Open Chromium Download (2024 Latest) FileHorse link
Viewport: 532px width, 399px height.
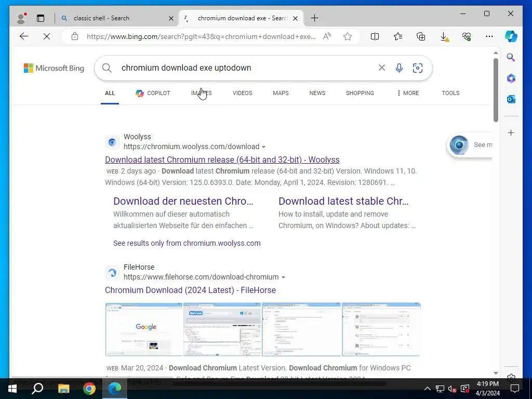pos(190,290)
